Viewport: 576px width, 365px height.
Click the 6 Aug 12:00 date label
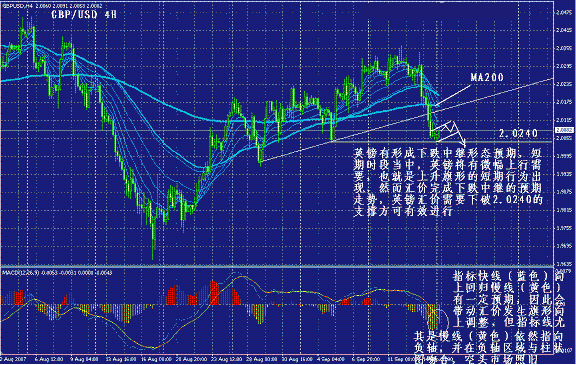click(x=50, y=359)
